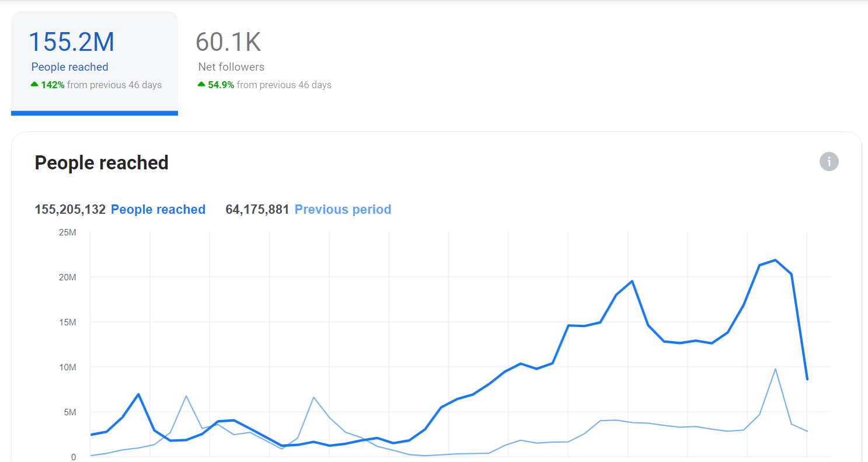This screenshot has width=868, height=462.
Task: Select the 155.2M People reached tab
Action: point(95,63)
